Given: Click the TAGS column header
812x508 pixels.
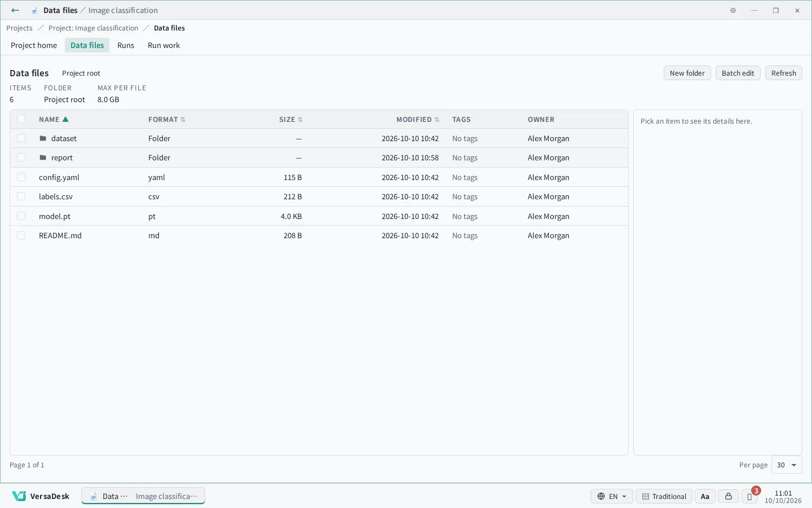Looking at the screenshot, I should (461, 120).
